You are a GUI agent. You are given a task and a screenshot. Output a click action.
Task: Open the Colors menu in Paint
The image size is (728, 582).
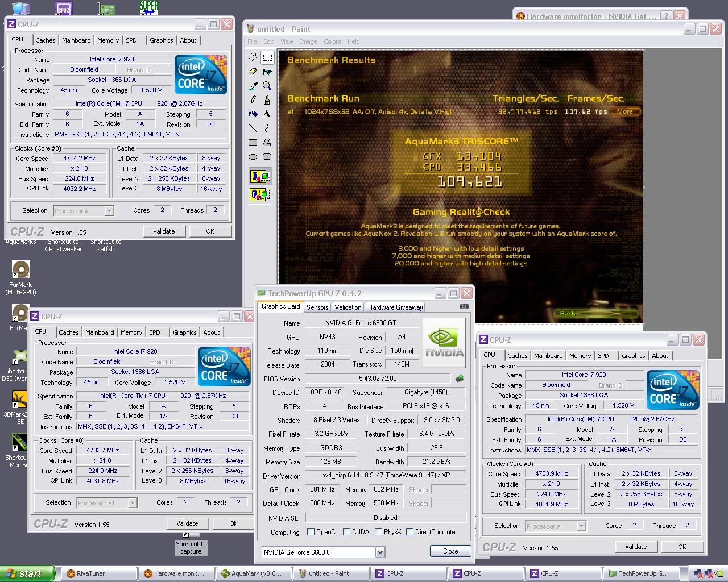coord(332,41)
